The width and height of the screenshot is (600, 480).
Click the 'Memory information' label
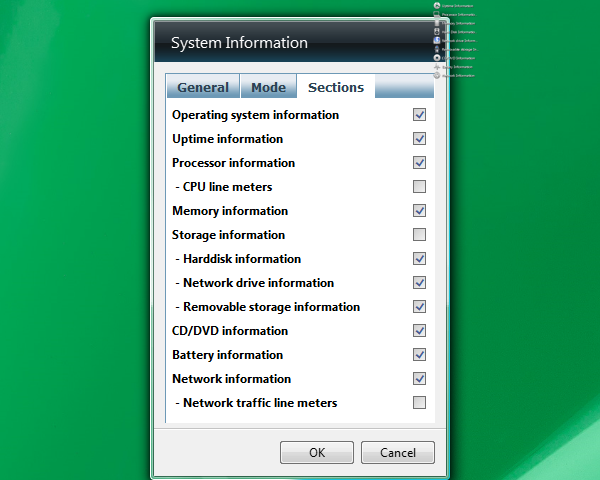coord(230,211)
